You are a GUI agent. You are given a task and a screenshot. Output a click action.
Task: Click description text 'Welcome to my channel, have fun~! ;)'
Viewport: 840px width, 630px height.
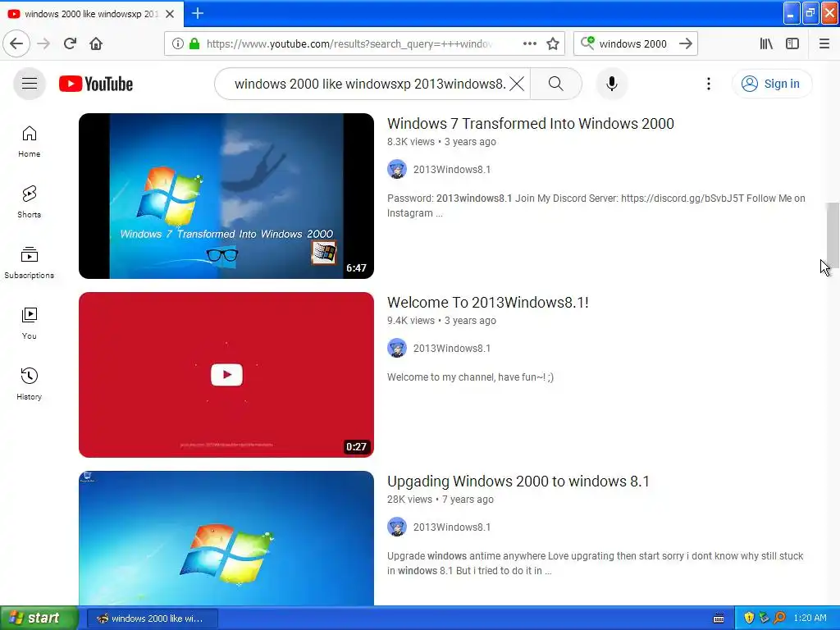(x=470, y=377)
